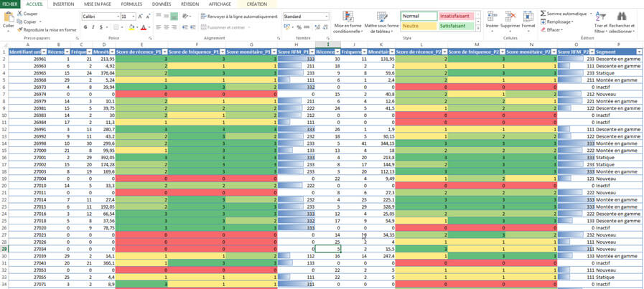
Task: Decrease font size with the small A icon
Action: coord(147,16)
